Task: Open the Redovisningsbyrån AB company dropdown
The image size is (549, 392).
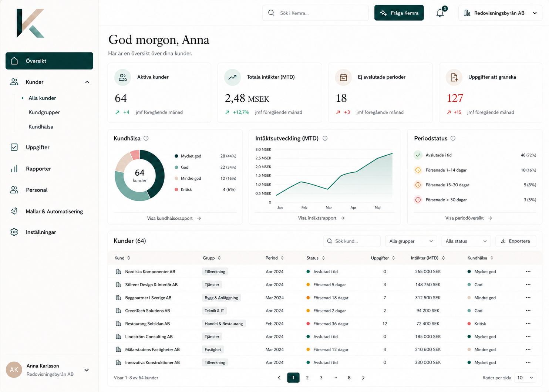Action: point(500,13)
